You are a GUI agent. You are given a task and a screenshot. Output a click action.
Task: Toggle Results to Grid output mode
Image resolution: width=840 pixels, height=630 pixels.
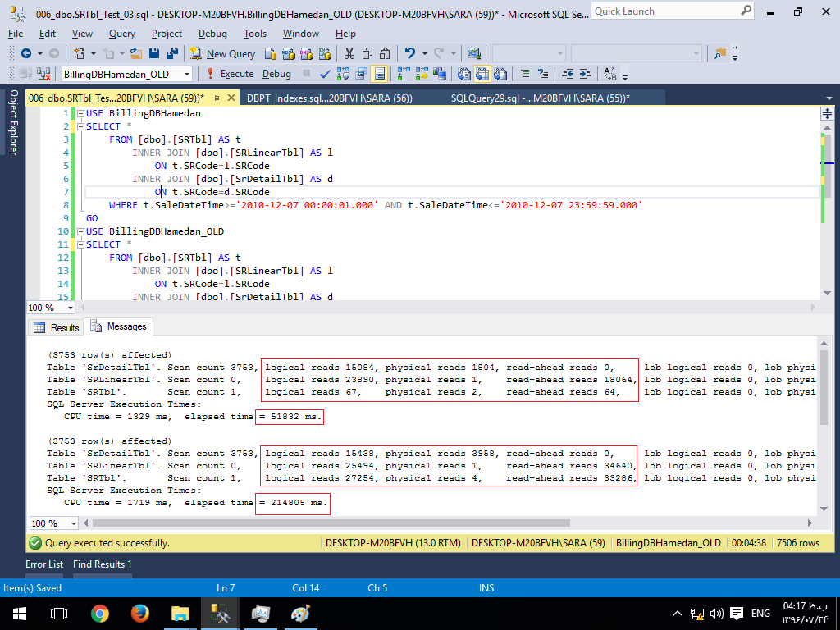click(x=482, y=74)
